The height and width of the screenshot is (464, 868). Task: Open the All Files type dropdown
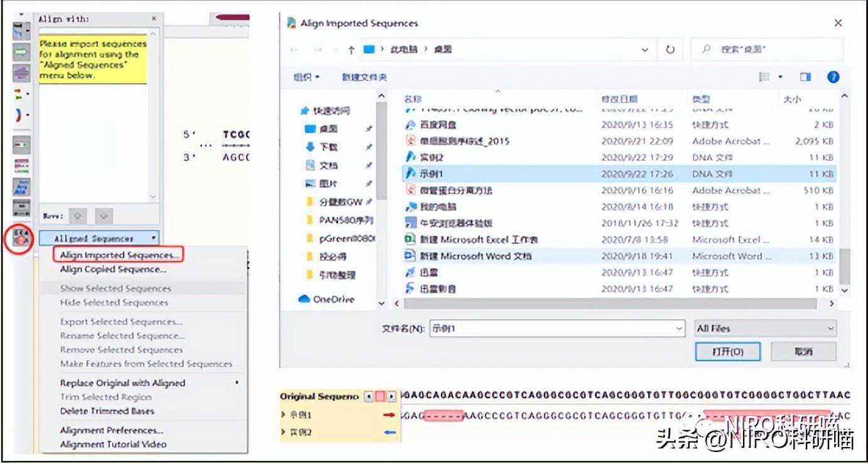point(766,328)
